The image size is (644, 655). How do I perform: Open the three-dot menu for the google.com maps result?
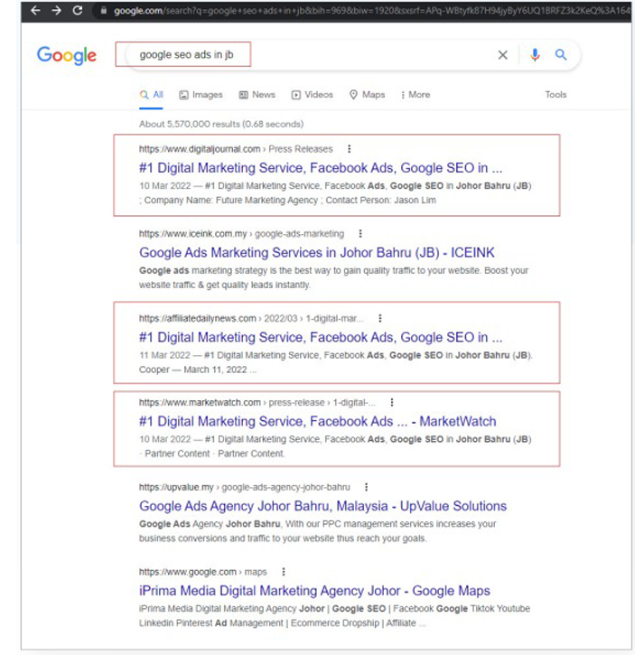[284, 572]
